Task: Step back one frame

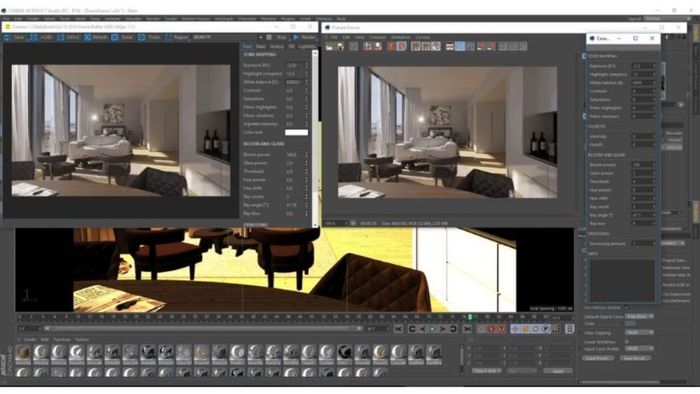Action: coord(422,329)
